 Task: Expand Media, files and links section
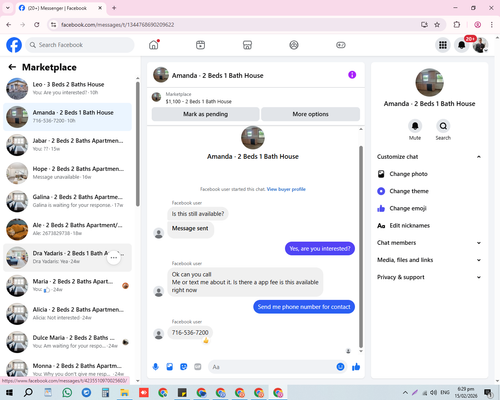point(429,260)
